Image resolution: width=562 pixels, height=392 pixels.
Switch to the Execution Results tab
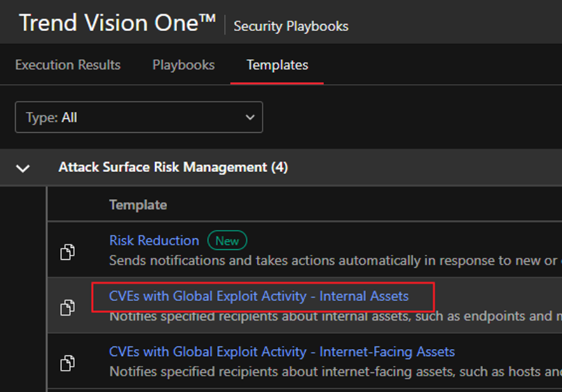pos(67,65)
